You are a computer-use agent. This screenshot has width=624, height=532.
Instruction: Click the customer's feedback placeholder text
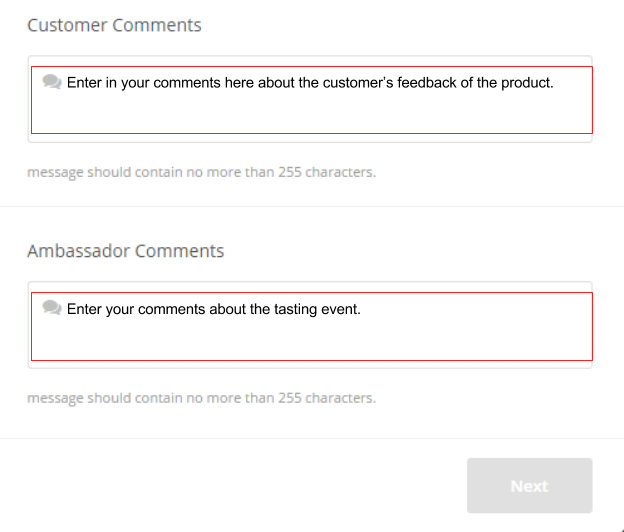click(310, 83)
